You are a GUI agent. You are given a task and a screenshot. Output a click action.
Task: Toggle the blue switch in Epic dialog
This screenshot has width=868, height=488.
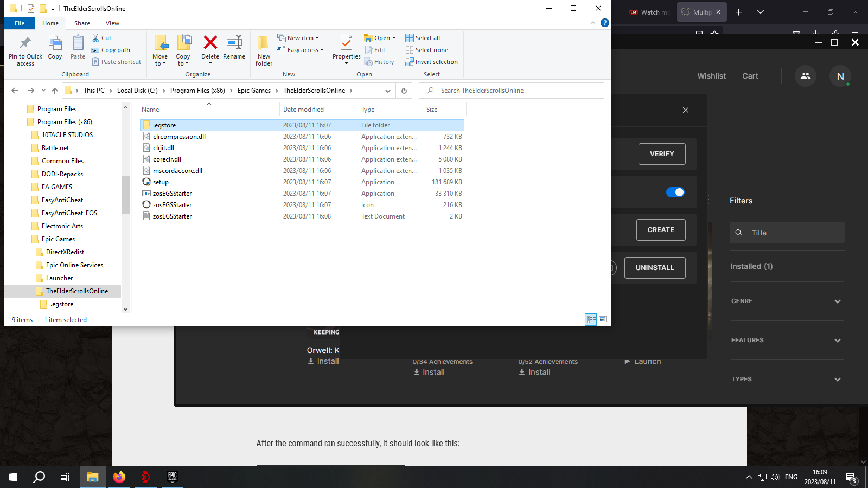click(675, 192)
